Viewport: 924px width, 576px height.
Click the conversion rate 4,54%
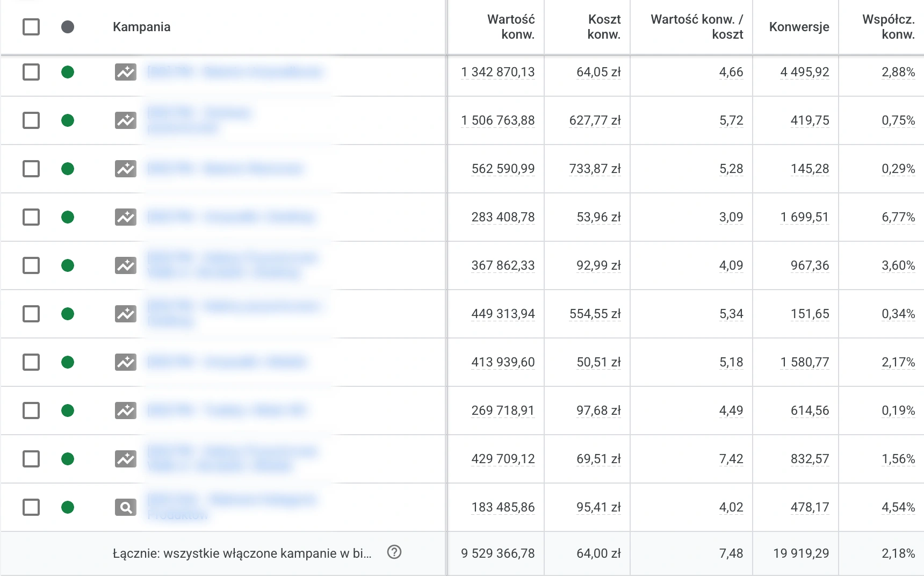pyautogui.click(x=898, y=507)
